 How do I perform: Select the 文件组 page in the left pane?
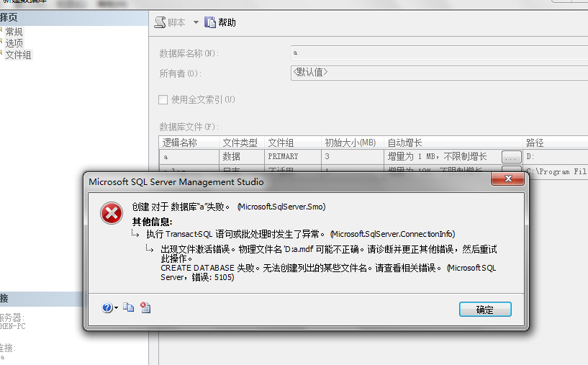tap(18, 55)
